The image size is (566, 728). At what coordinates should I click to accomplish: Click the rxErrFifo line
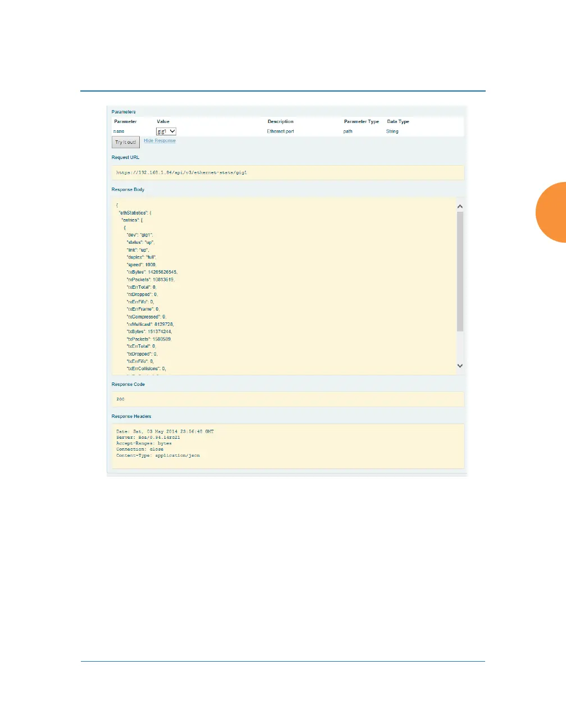tap(140, 302)
